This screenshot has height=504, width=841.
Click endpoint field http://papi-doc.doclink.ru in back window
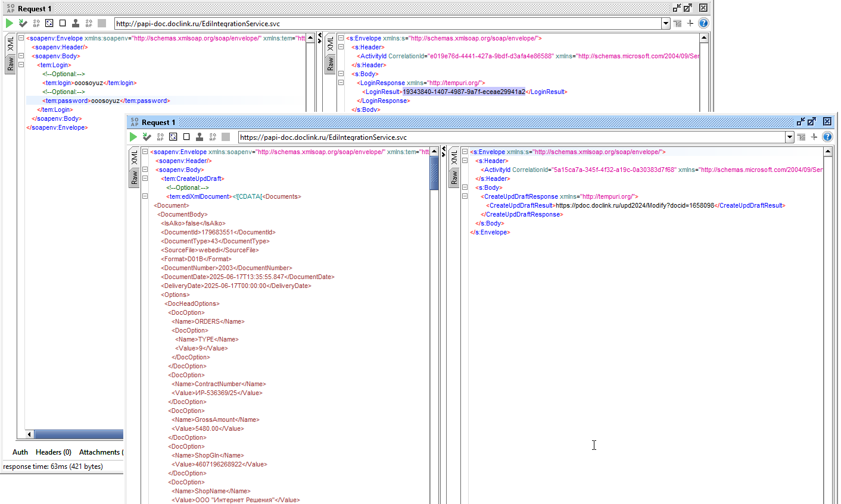coord(388,23)
